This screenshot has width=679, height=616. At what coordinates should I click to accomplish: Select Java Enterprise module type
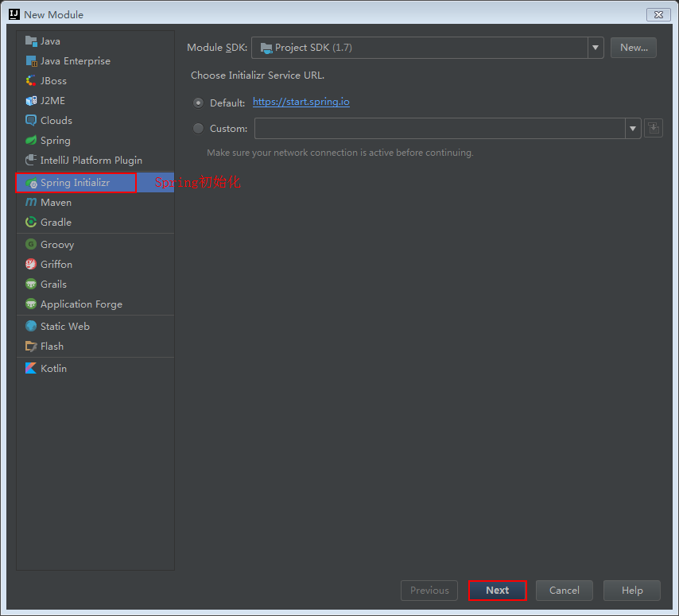[x=95, y=61]
